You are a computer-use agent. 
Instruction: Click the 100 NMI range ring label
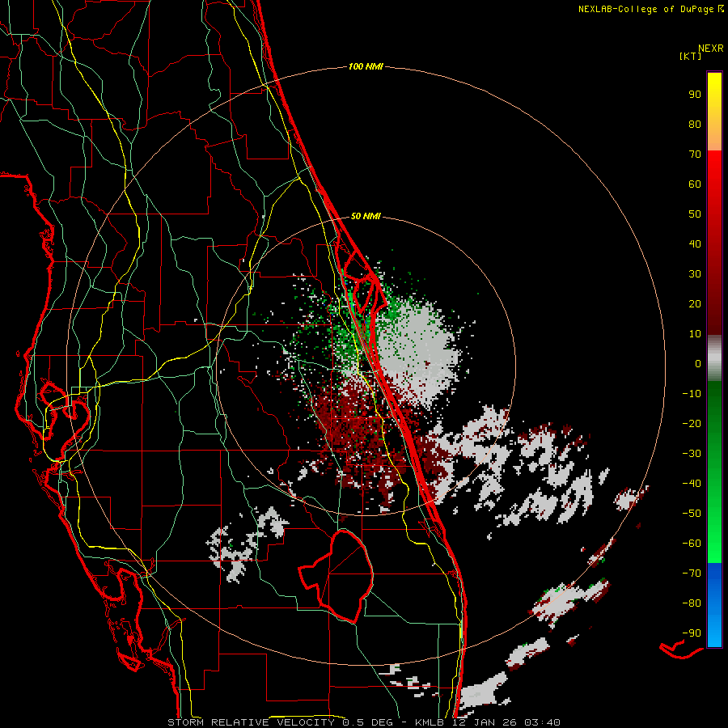(366, 67)
